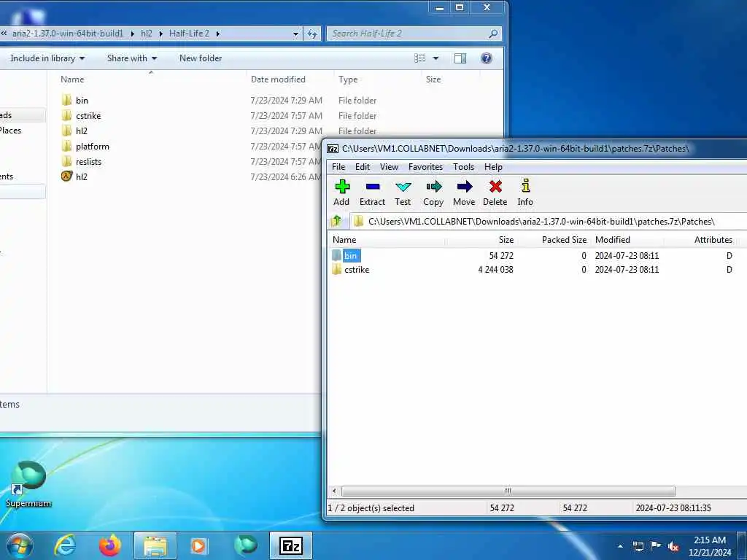Open the View menu in 7-Zip
This screenshot has height=560, width=747.
click(389, 167)
